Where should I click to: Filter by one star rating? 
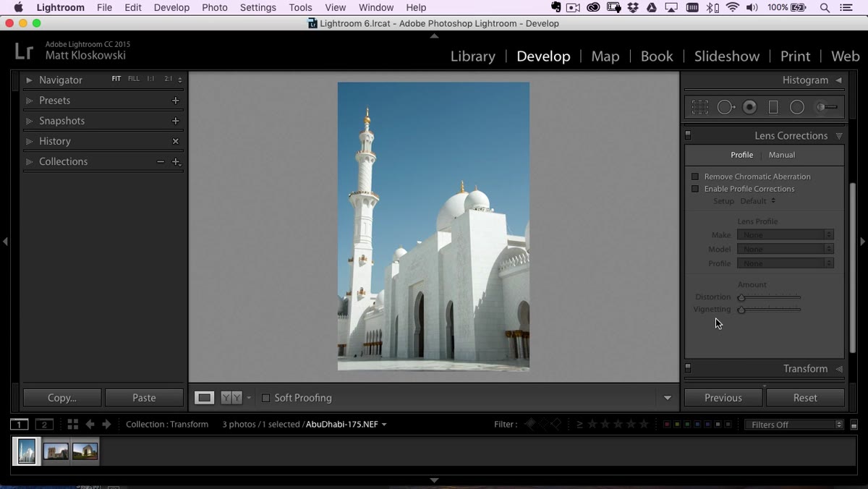(x=592, y=425)
